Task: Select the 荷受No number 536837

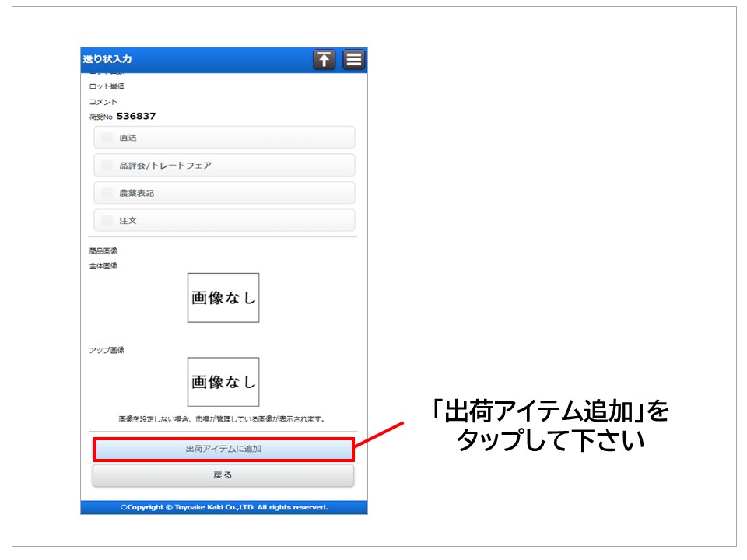Action: pos(136,117)
